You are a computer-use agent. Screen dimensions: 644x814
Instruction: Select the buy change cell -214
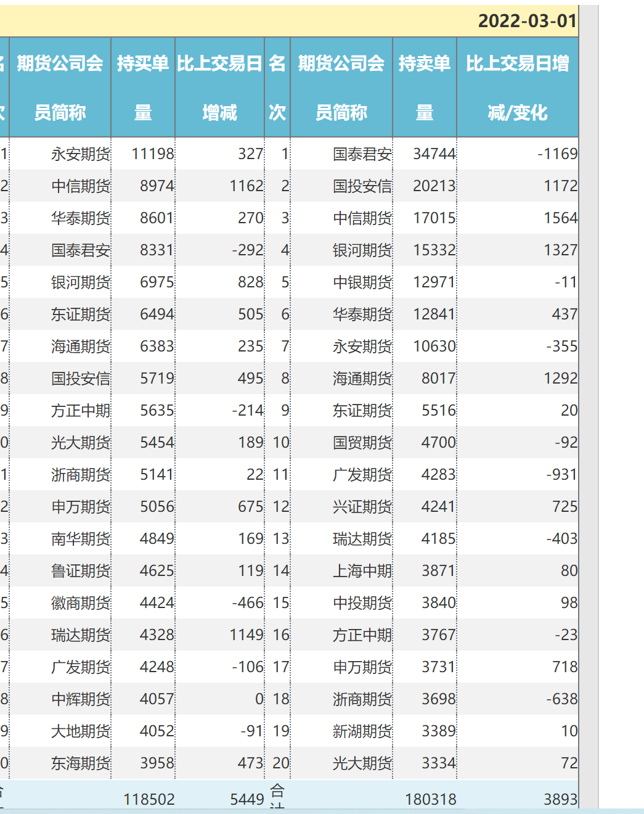pyautogui.click(x=219, y=410)
